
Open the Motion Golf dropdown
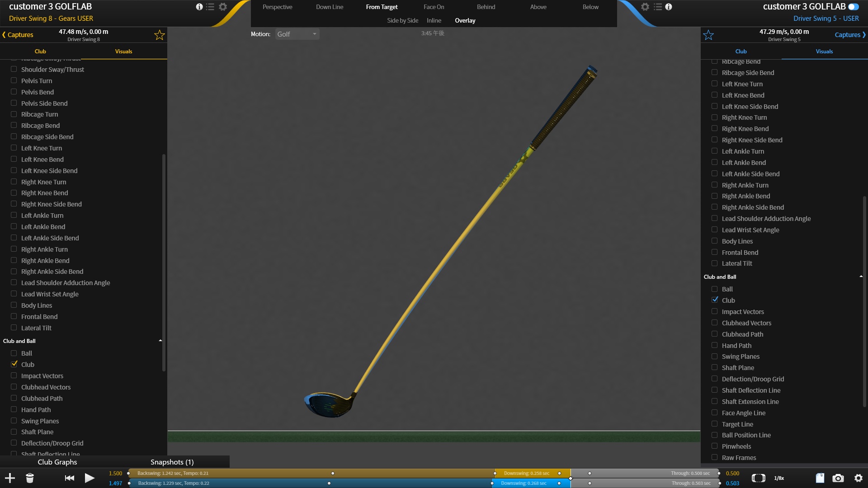click(297, 34)
